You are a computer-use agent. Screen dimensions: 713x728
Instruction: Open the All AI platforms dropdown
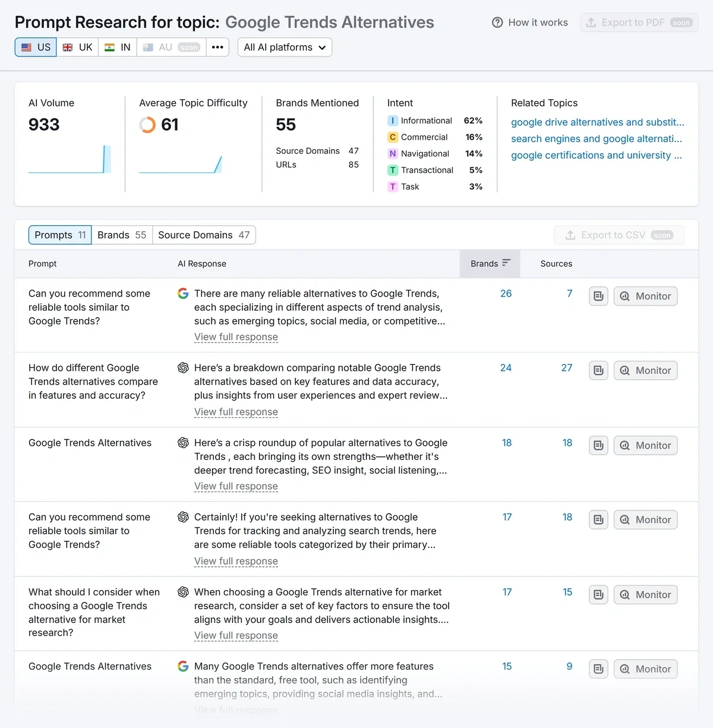click(x=285, y=48)
